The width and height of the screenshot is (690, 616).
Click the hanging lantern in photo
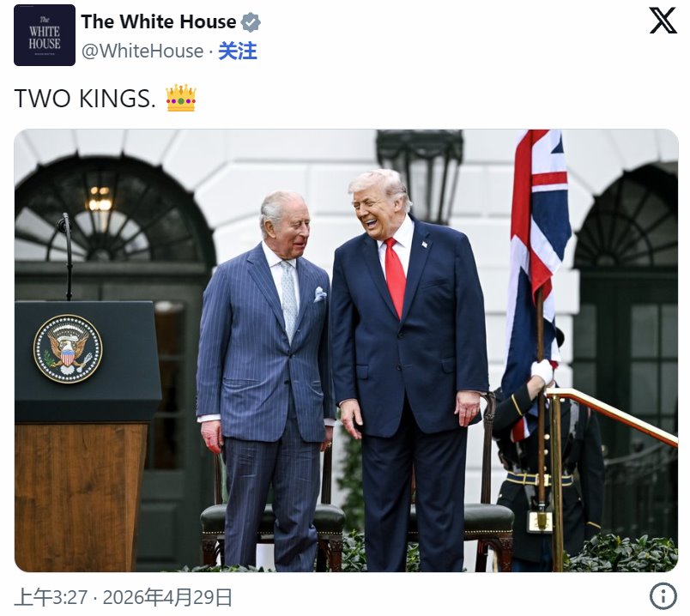coord(421,173)
